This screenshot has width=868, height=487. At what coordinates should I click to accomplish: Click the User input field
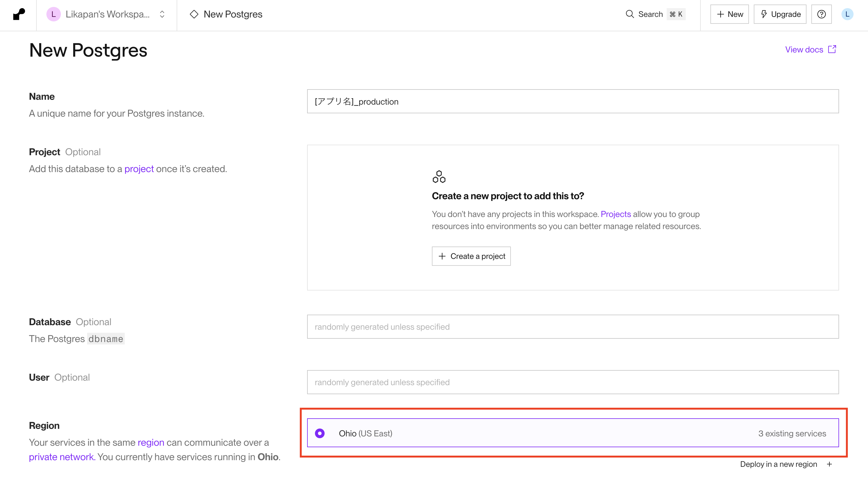[573, 382]
